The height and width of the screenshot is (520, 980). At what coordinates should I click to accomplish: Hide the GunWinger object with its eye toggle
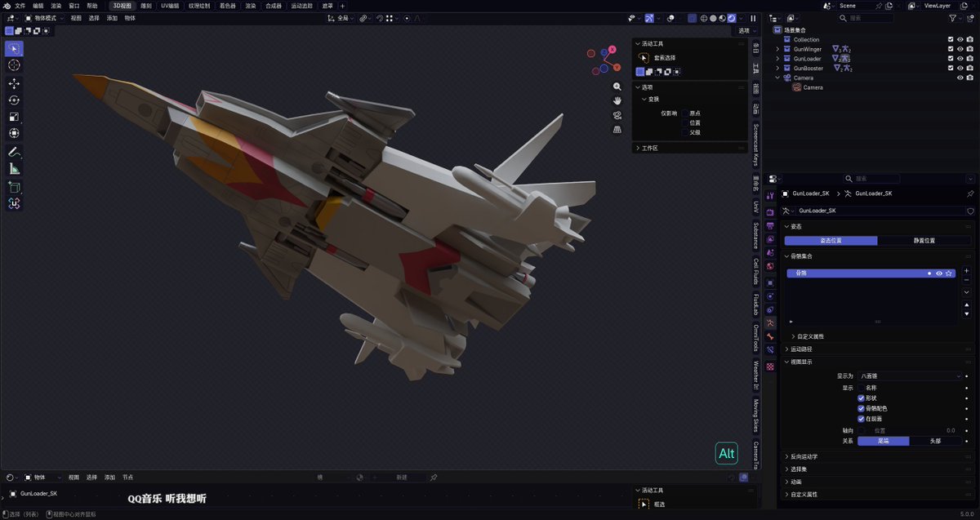960,49
